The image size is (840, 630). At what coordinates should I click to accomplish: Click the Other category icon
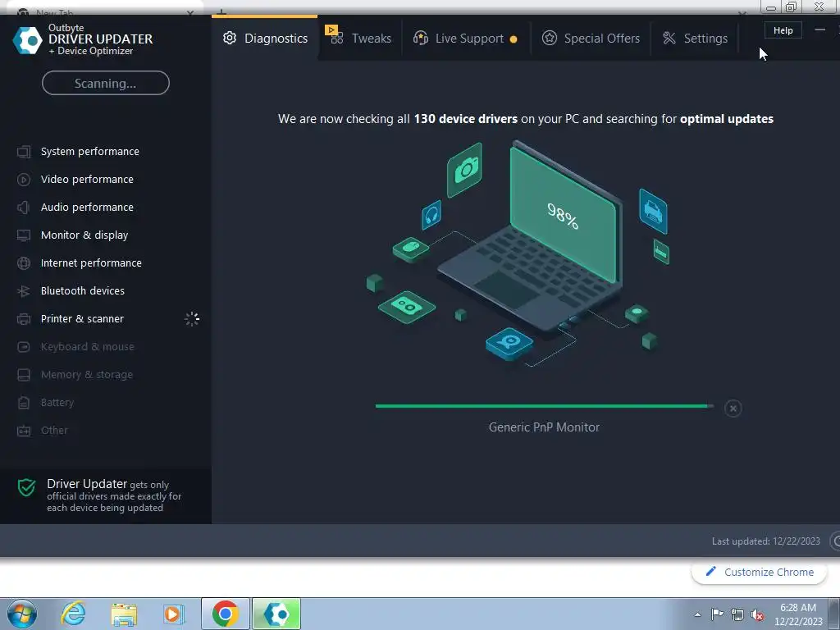[x=24, y=430]
